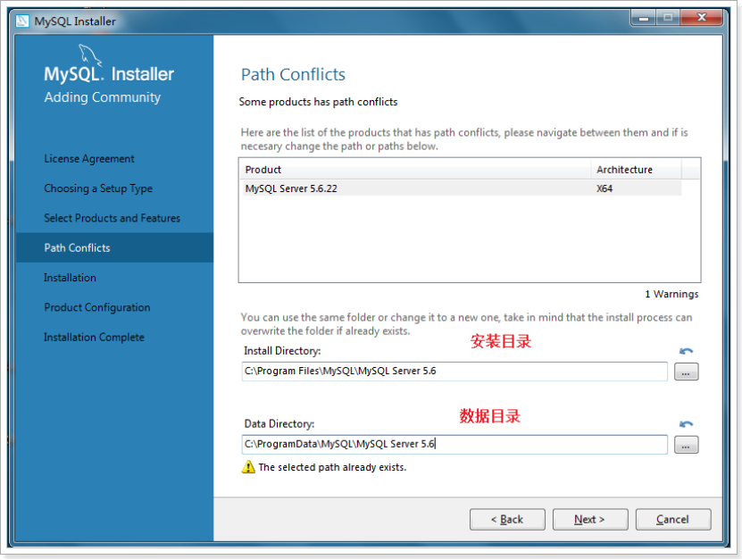742x560 pixels.
Task: Click the Architecture column header
Action: [636, 170]
